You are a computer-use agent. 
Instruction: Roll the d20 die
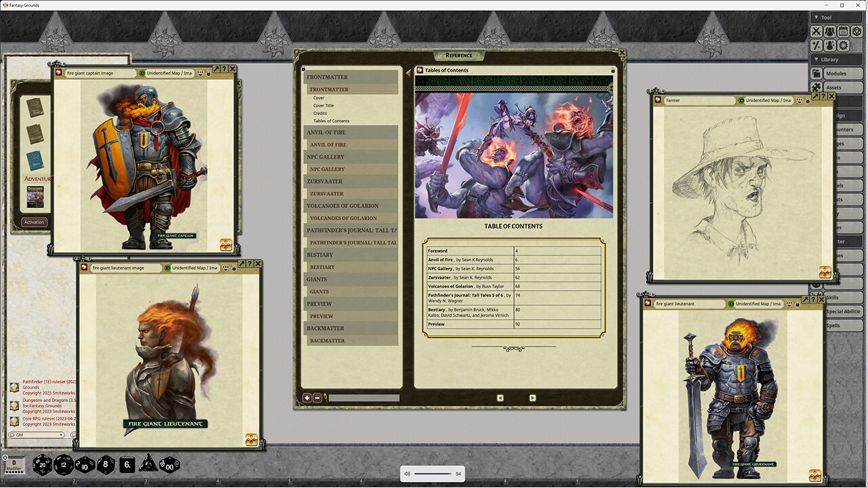click(x=42, y=466)
